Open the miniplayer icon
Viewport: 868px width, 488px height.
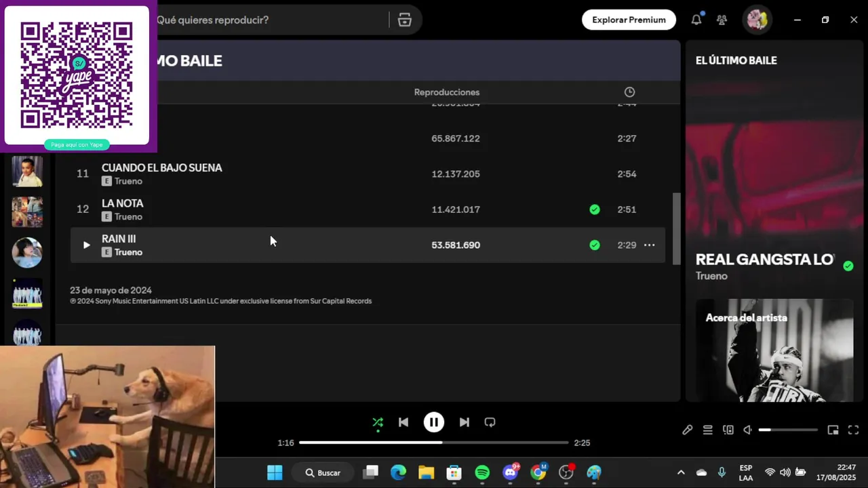click(x=833, y=430)
